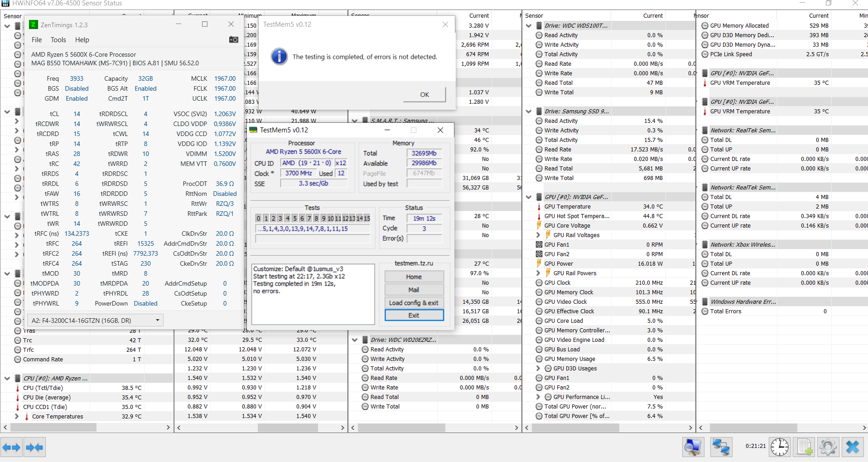Take screenshot with ZenTimings camera icon
Viewport: 868px width, 462px height.
234,40
